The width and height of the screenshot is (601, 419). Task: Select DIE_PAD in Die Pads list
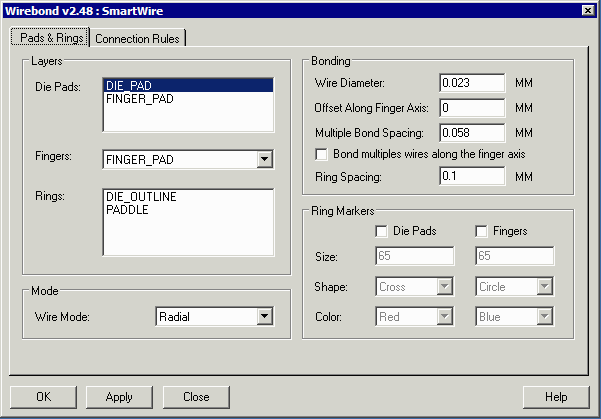(x=188, y=85)
